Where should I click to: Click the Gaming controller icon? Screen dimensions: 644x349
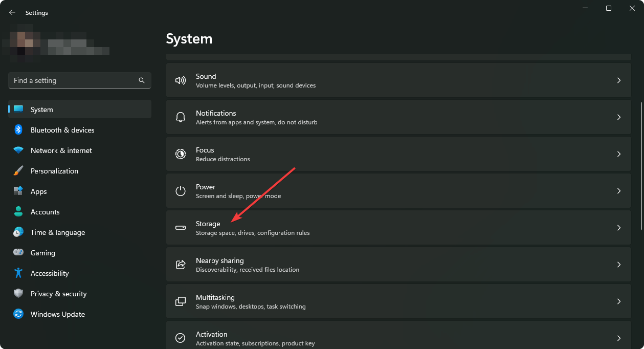click(x=18, y=253)
